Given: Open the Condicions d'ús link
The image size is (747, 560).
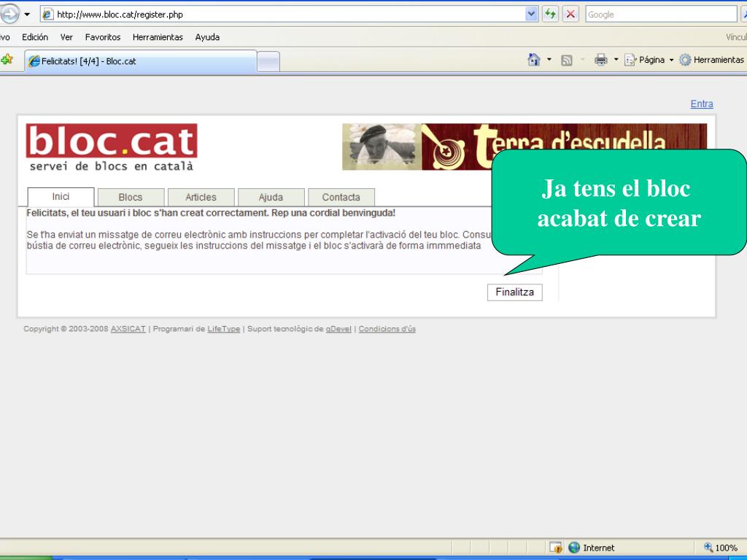Looking at the screenshot, I should pos(387,329).
